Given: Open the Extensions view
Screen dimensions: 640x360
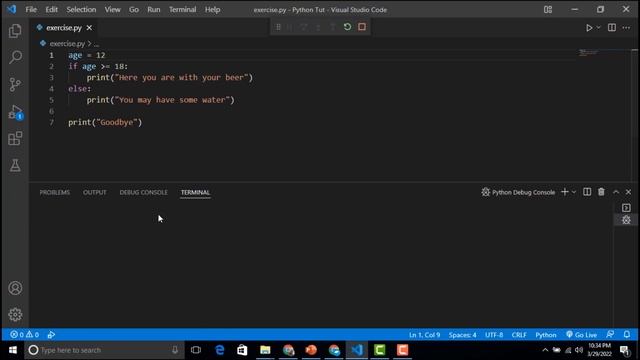Looking at the screenshot, I should (15, 138).
